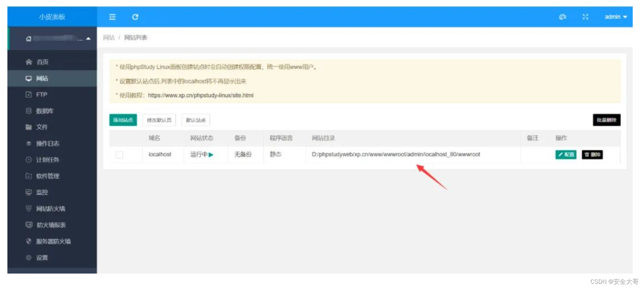The width and height of the screenshot is (644, 288).
Task: Open 计划任务 menu item
Action: click(x=52, y=159)
